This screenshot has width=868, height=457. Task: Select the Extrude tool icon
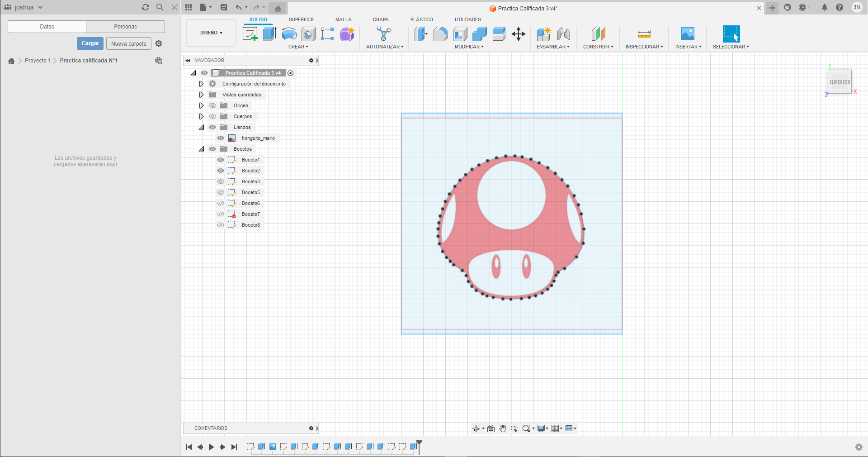pyautogui.click(x=269, y=34)
